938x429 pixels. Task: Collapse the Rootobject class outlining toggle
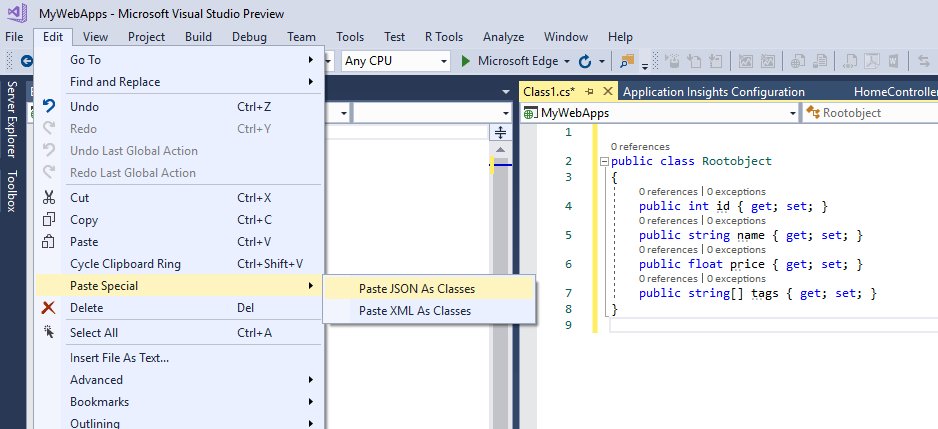(604, 161)
